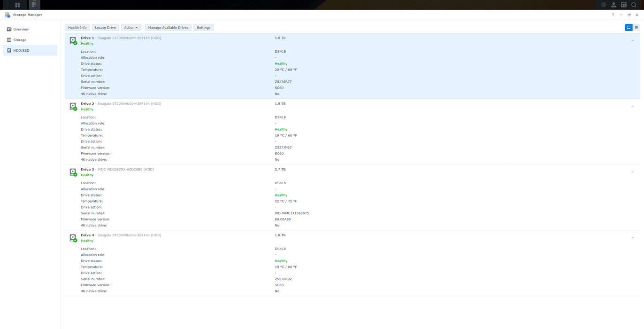Collapse Drive 1 details chevron
Image resolution: width=644 pixels, height=329 pixels.
pyautogui.click(x=632, y=41)
